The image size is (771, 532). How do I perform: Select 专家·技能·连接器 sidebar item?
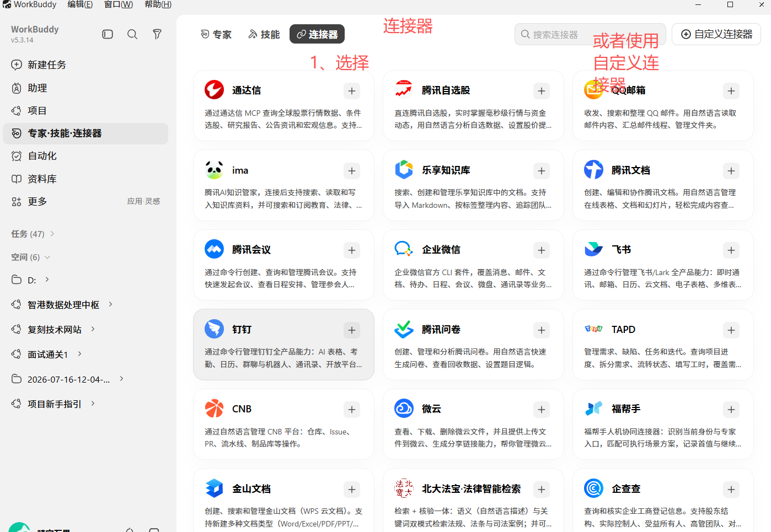pos(85,133)
